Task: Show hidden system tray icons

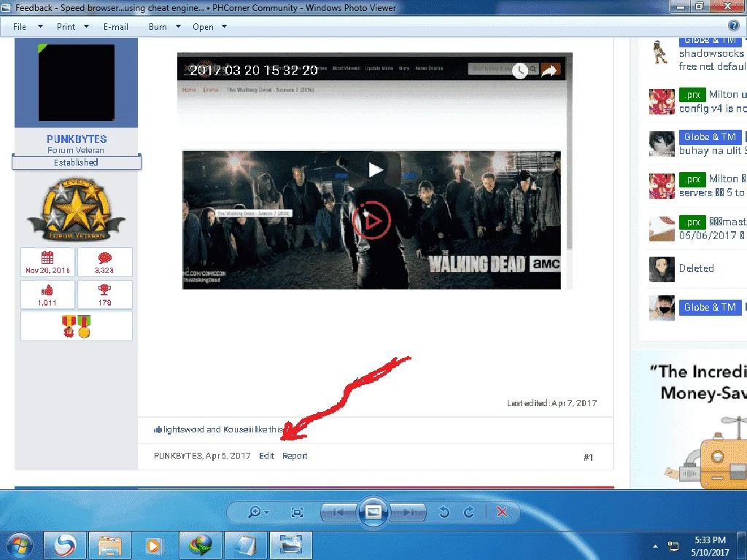Action: coord(656,546)
